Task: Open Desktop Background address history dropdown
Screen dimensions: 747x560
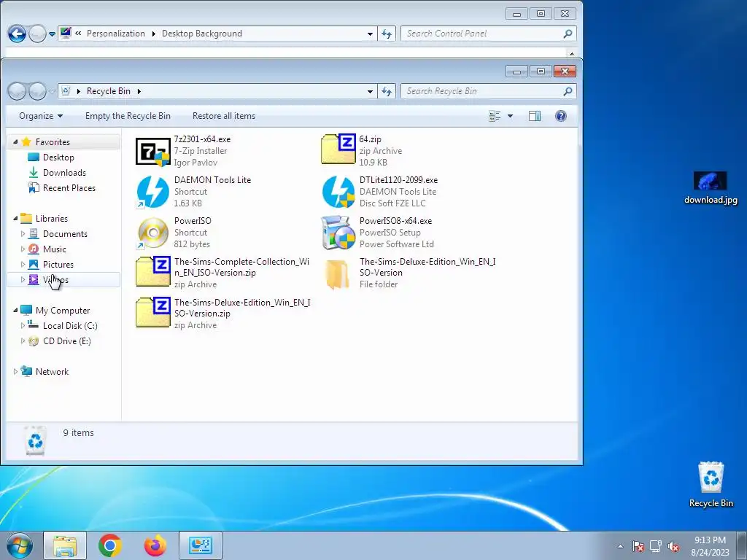Action: click(x=370, y=34)
